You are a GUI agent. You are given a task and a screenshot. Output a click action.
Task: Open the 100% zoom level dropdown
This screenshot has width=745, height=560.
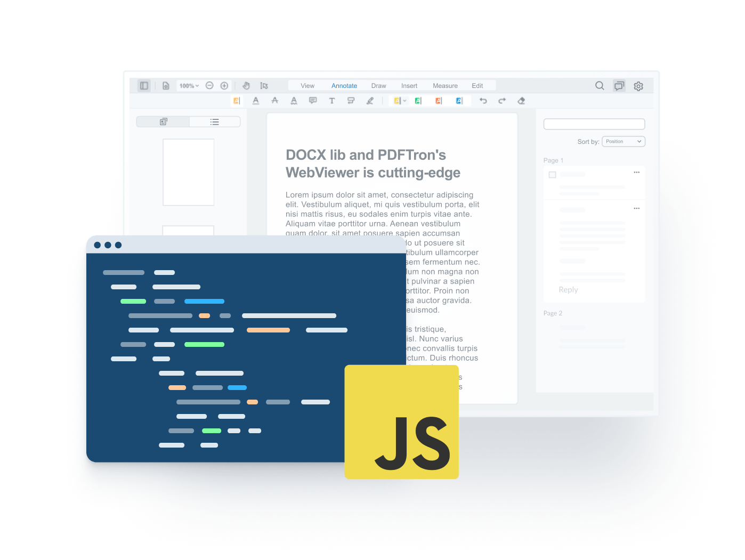[x=189, y=86]
